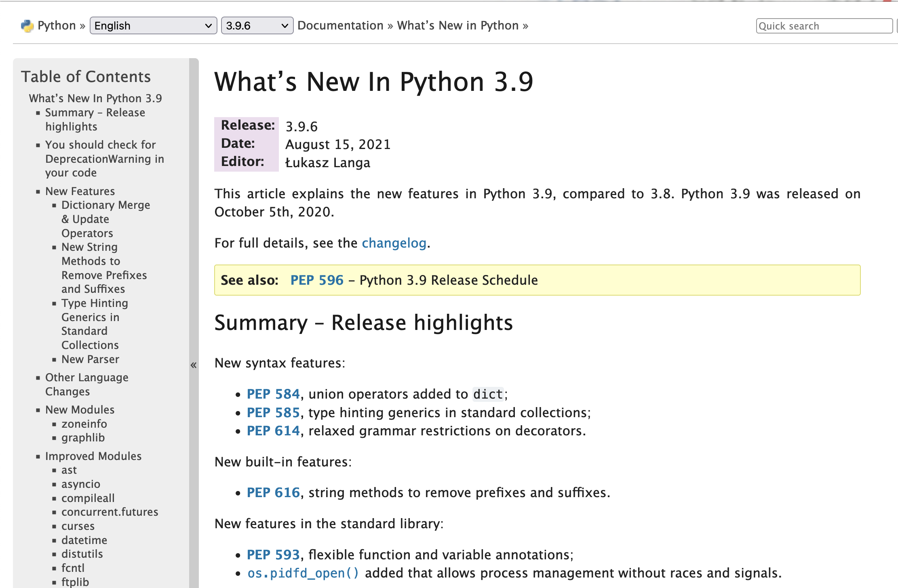898x588 pixels.
Task: Go to the Documentation breadcrumb link
Action: pos(340,25)
